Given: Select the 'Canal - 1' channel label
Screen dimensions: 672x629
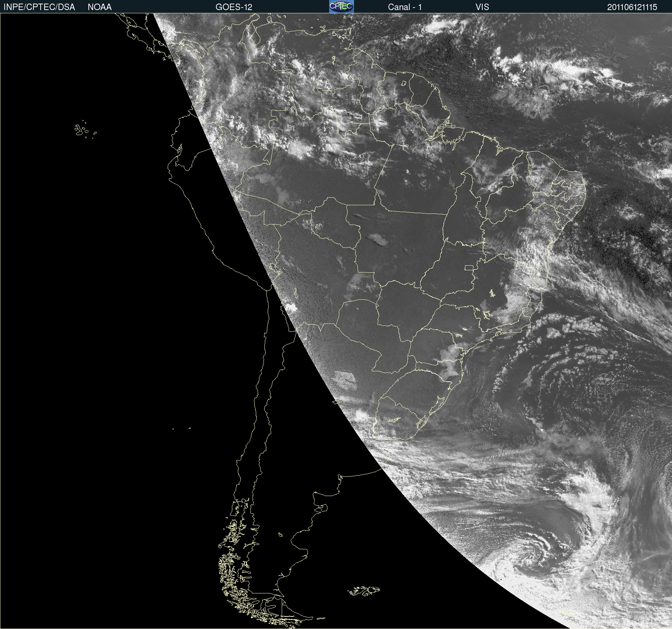Looking at the screenshot, I should tap(405, 7).
